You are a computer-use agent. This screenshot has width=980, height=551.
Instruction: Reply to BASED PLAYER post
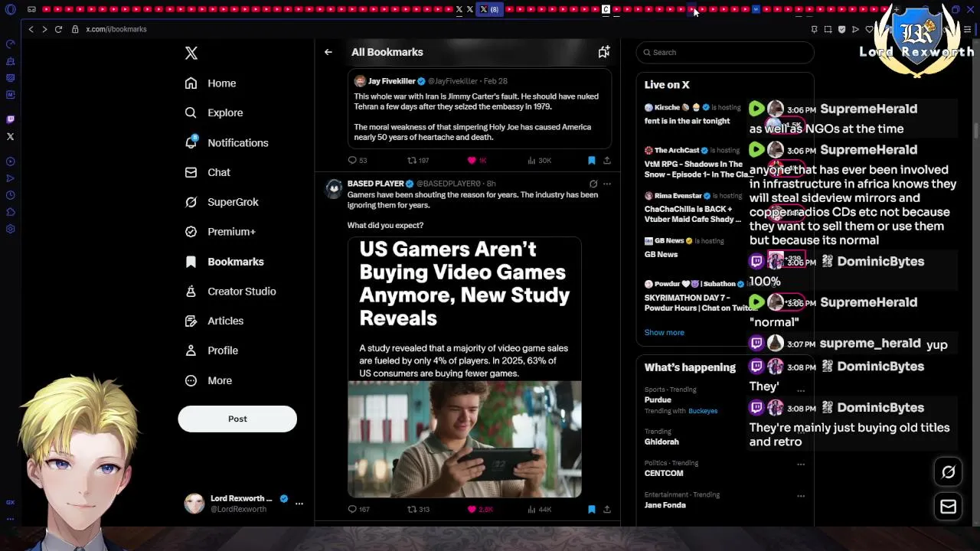pyautogui.click(x=358, y=509)
